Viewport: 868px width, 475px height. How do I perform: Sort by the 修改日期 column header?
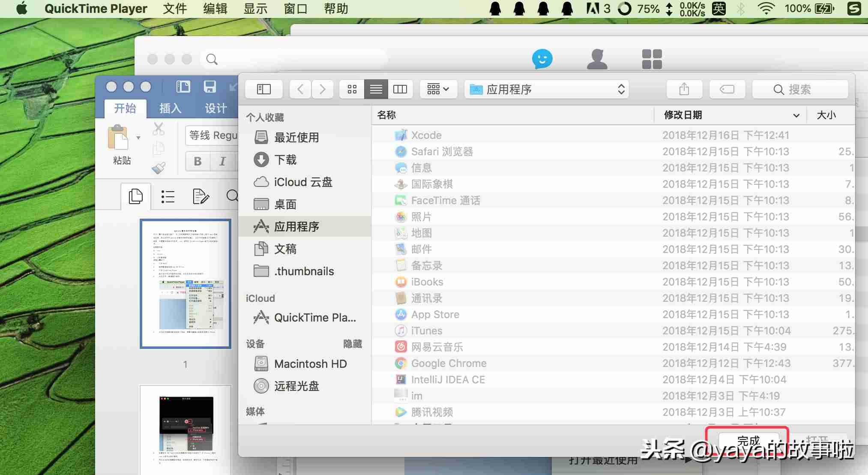tap(730, 115)
